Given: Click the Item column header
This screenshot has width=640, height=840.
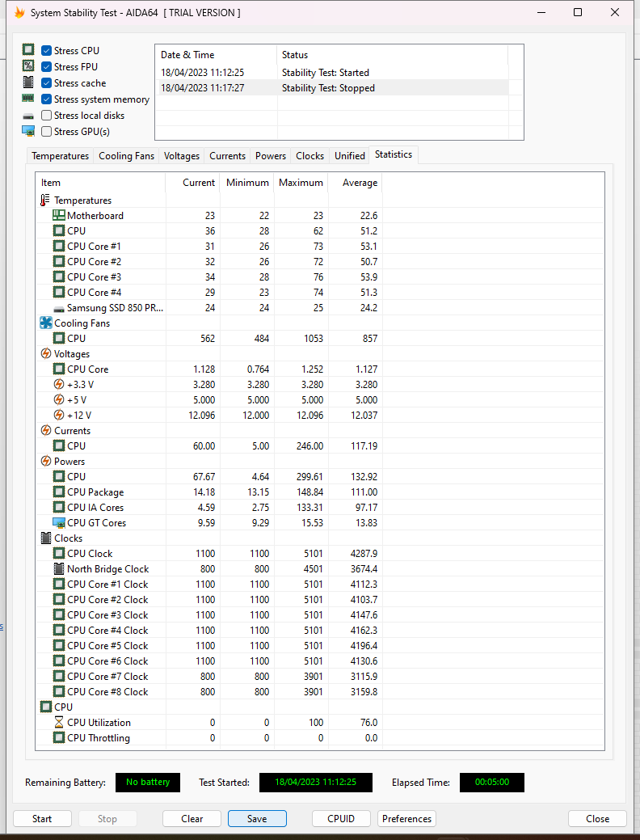Looking at the screenshot, I should (100, 183).
